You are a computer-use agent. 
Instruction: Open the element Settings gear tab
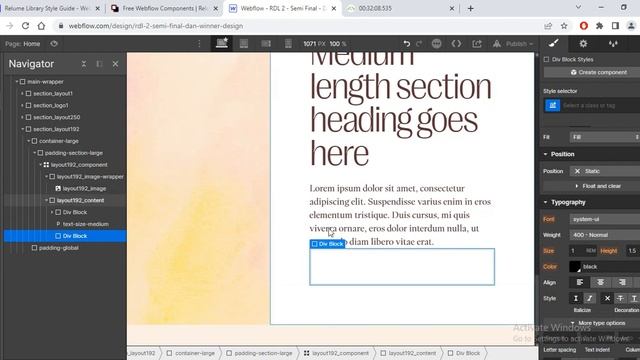583,43
